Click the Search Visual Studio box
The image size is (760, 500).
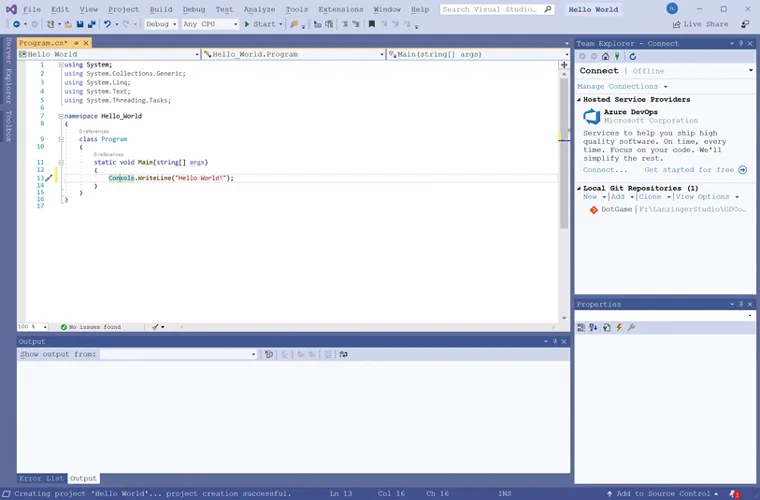(493, 9)
